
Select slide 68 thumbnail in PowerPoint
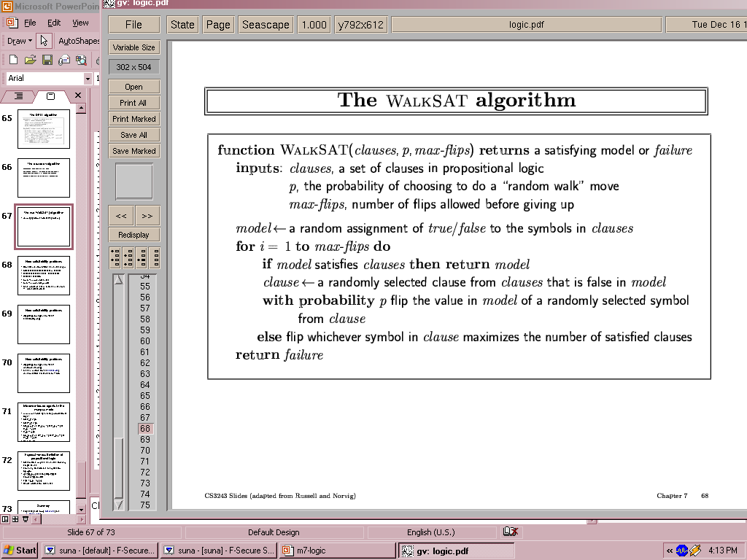pos(44,276)
